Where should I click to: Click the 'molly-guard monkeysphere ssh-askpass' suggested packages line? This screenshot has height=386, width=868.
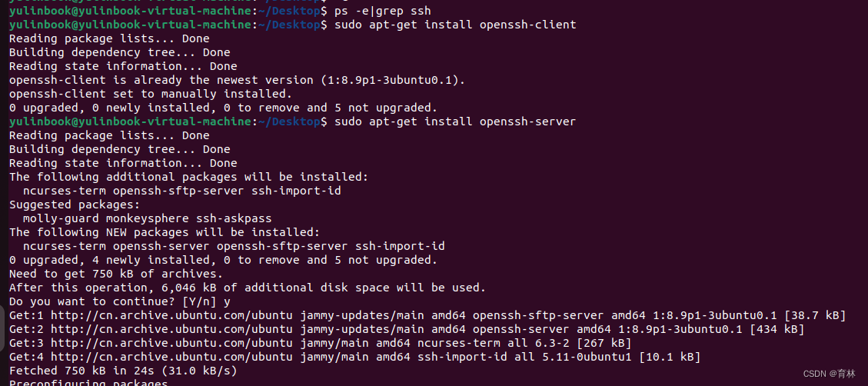click(148, 218)
